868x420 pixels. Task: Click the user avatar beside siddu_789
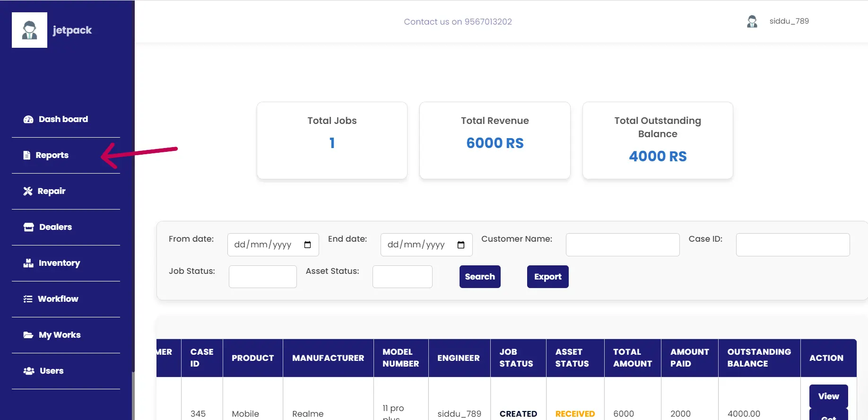click(752, 21)
